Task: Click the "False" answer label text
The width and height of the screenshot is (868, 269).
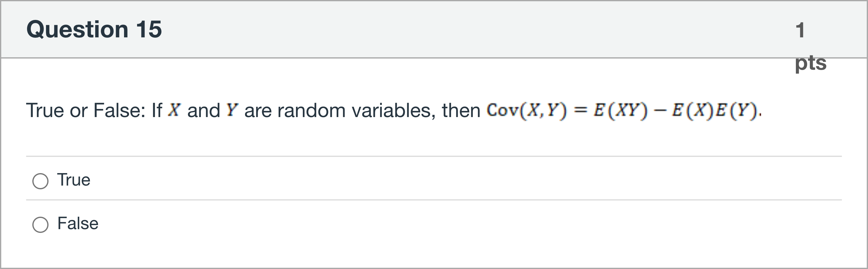Action: click(x=78, y=223)
